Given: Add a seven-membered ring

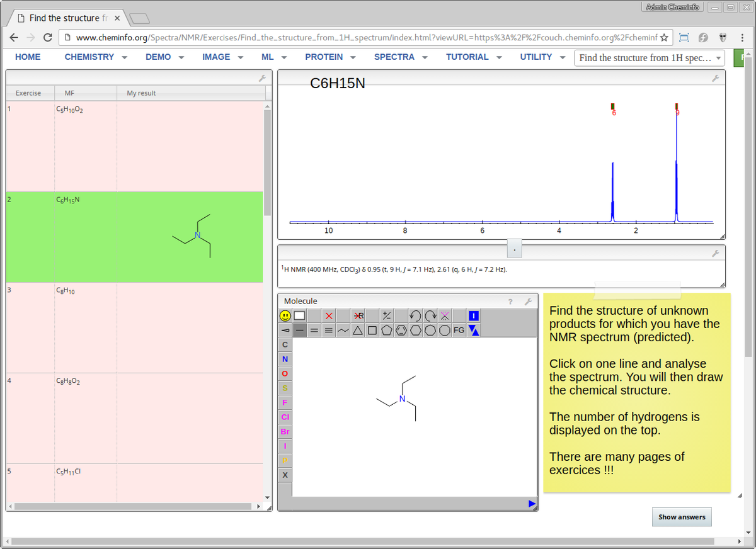Looking at the screenshot, I should (430, 330).
